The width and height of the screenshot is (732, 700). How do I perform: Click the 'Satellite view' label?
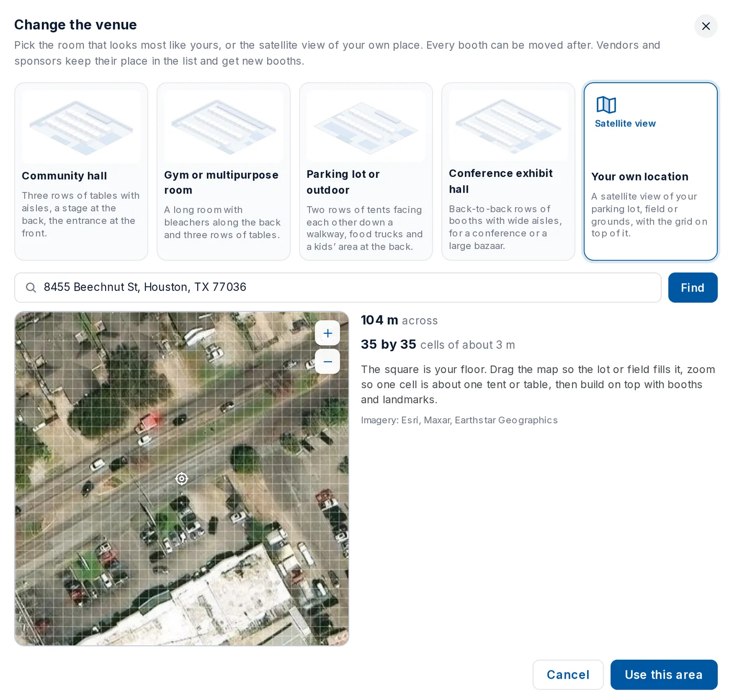(625, 123)
